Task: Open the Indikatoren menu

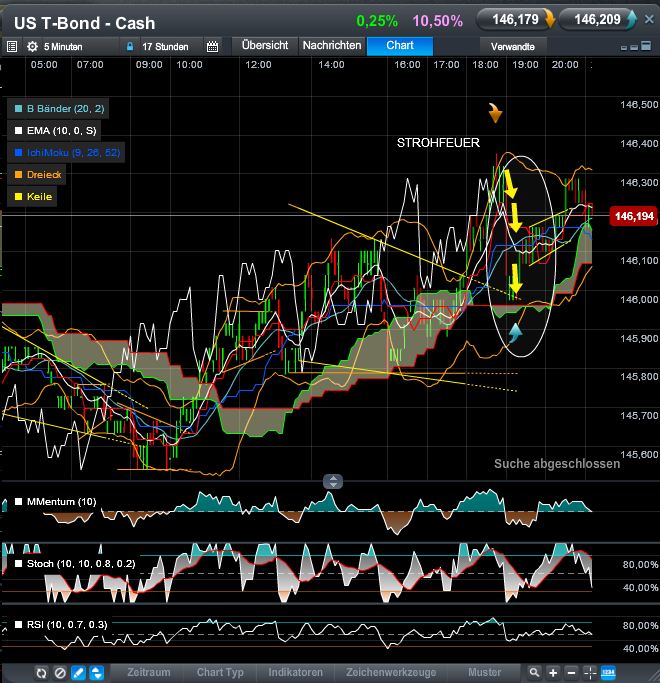Action: coord(295,673)
